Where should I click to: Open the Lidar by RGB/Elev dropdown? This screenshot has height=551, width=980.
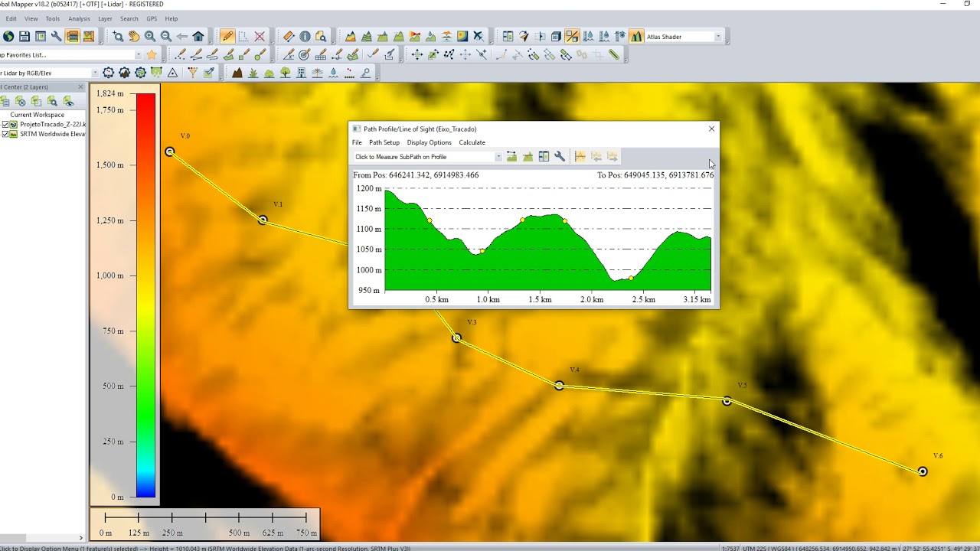[95, 73]
